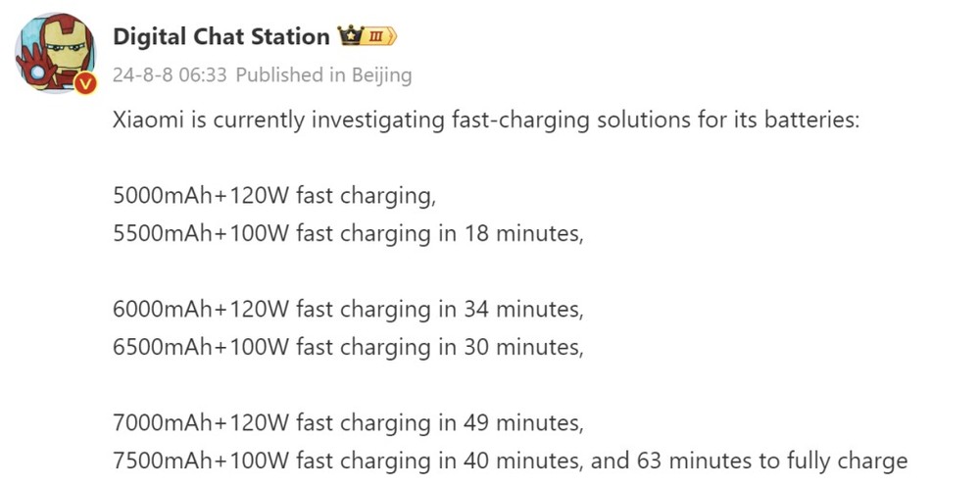Select the 5000mAh+120W fast charging line
Viewport: 980px width, 487px height.
(274, 196)
